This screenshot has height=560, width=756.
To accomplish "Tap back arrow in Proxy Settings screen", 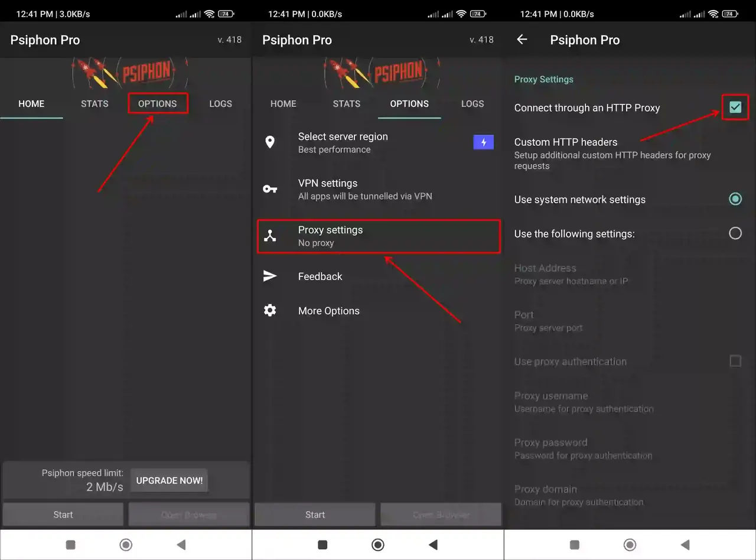I will (522, 40).
